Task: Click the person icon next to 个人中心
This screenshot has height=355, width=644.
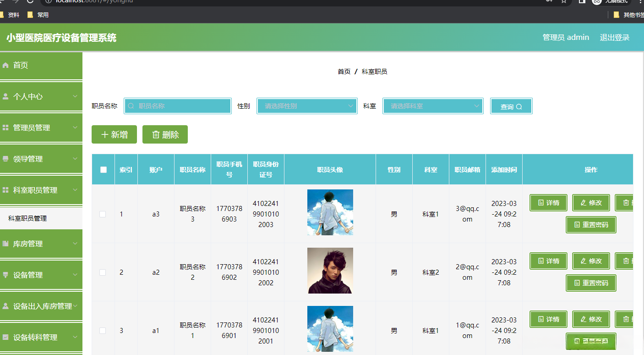Action: tap(5, 97)
